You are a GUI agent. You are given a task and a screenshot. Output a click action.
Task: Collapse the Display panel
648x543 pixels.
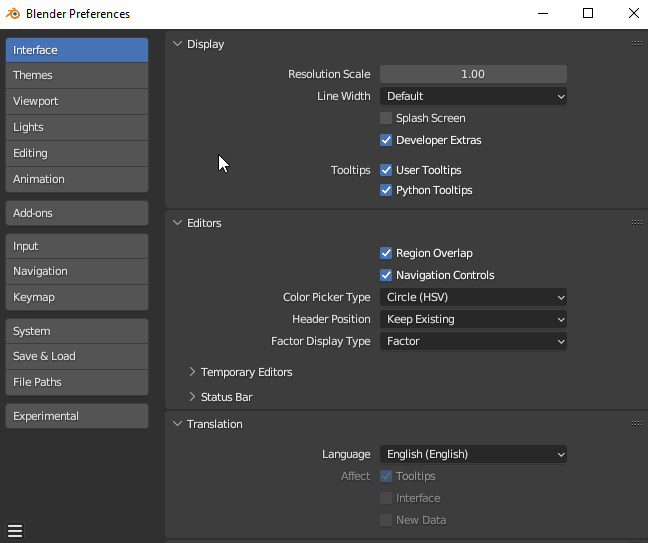point(177,44)
